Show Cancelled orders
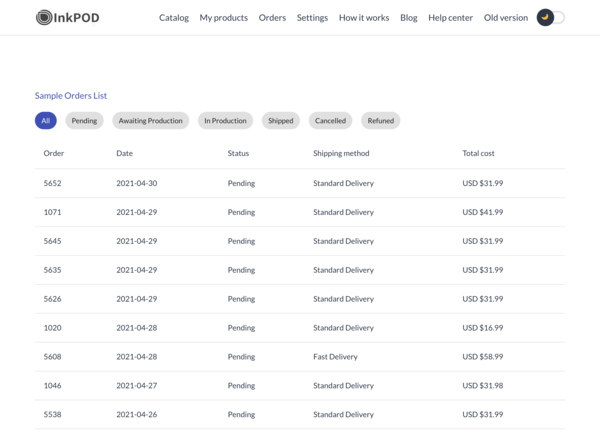 coord(330,120)
